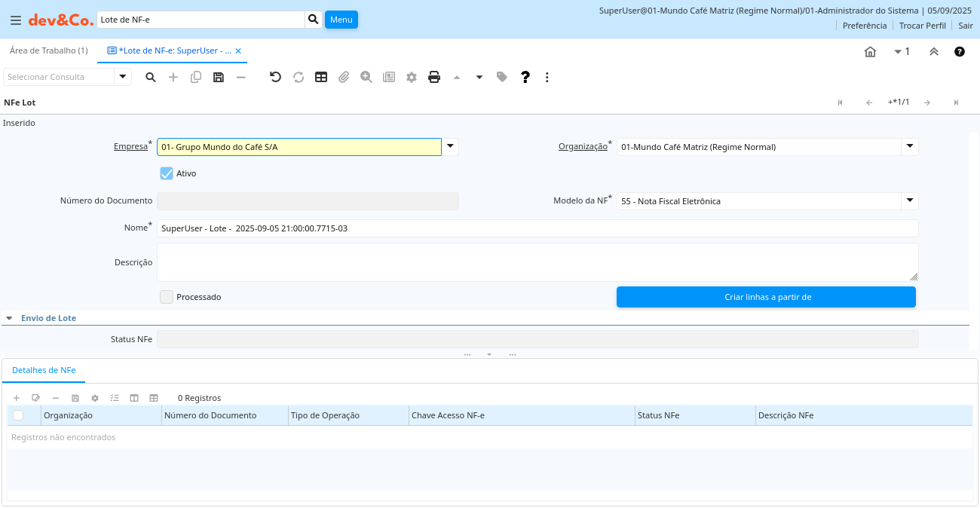Click the Save record floppy disk icon
Screen dimensions: 980x508
[x=219, y=77]
